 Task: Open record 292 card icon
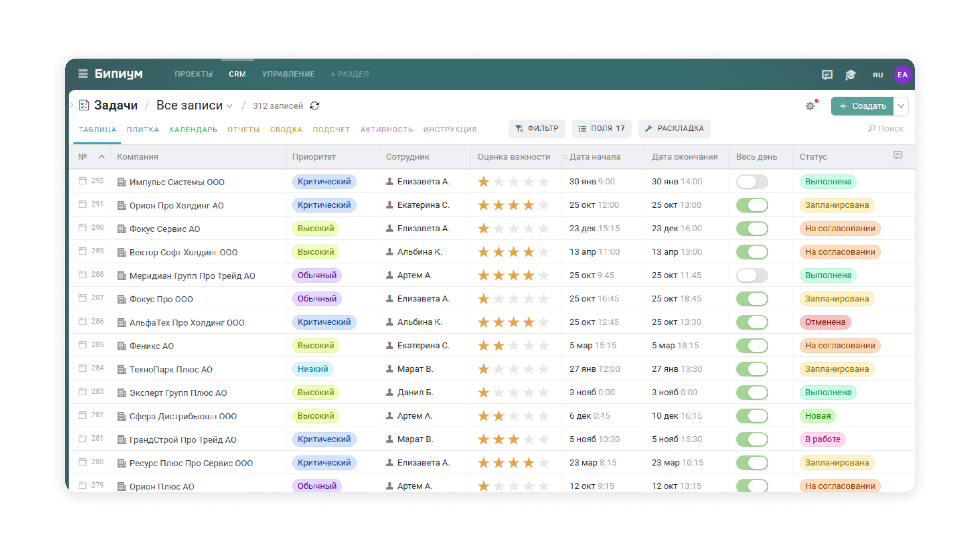(x=83, y=181)
